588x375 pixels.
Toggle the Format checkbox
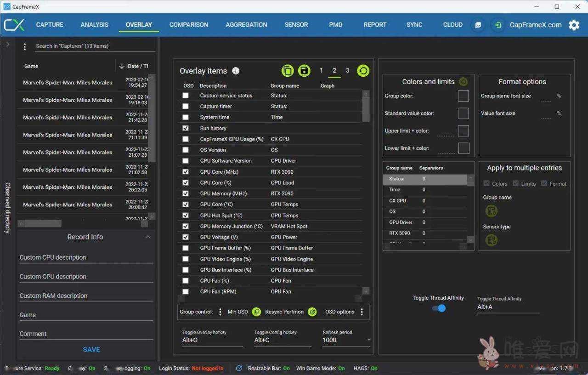544,183
